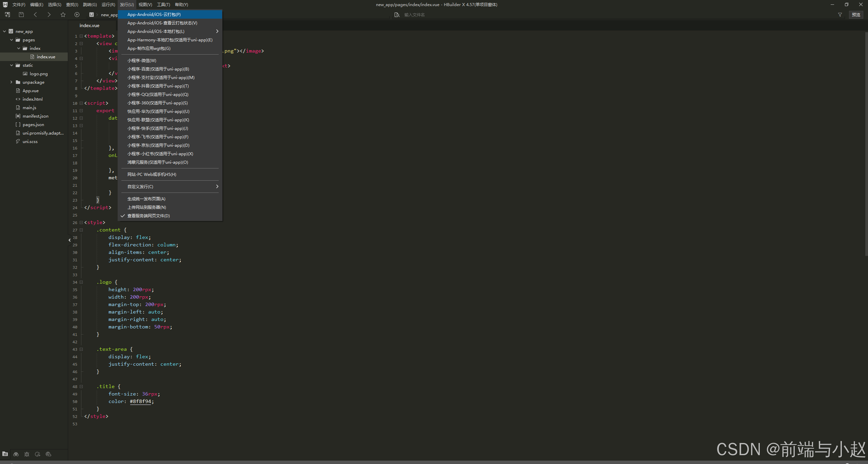The width and height of the screenshot is (868, 464).
Task: Toggle code fold marker on line 34
Action: tap(81, 282)
